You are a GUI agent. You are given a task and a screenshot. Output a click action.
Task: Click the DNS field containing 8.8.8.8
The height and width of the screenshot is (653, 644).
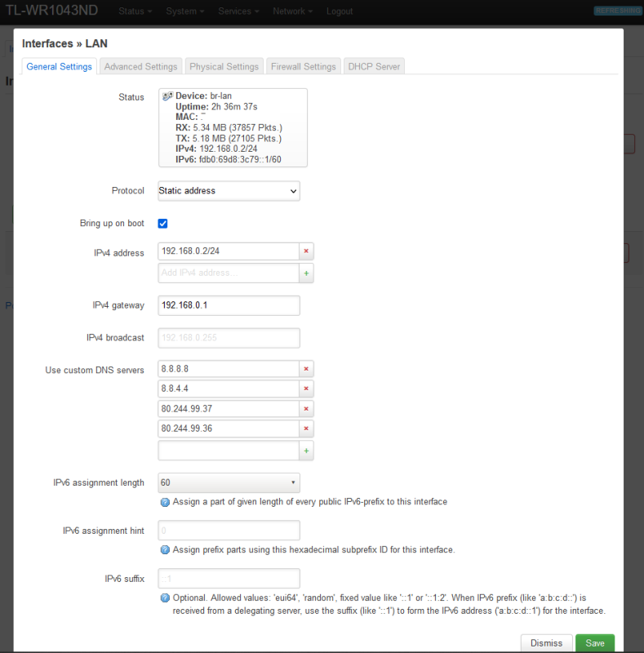(x=229, y=369)
